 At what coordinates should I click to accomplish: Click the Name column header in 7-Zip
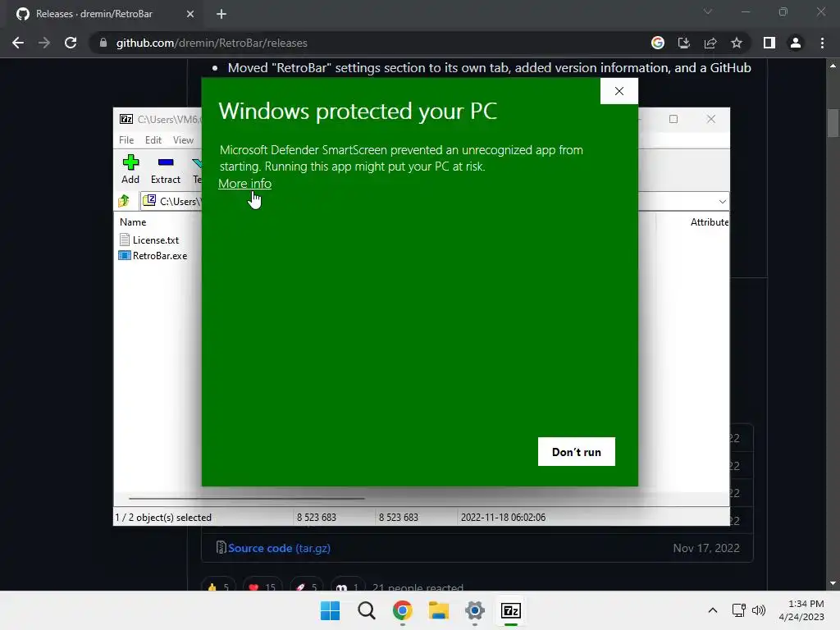tap(133, 221)
